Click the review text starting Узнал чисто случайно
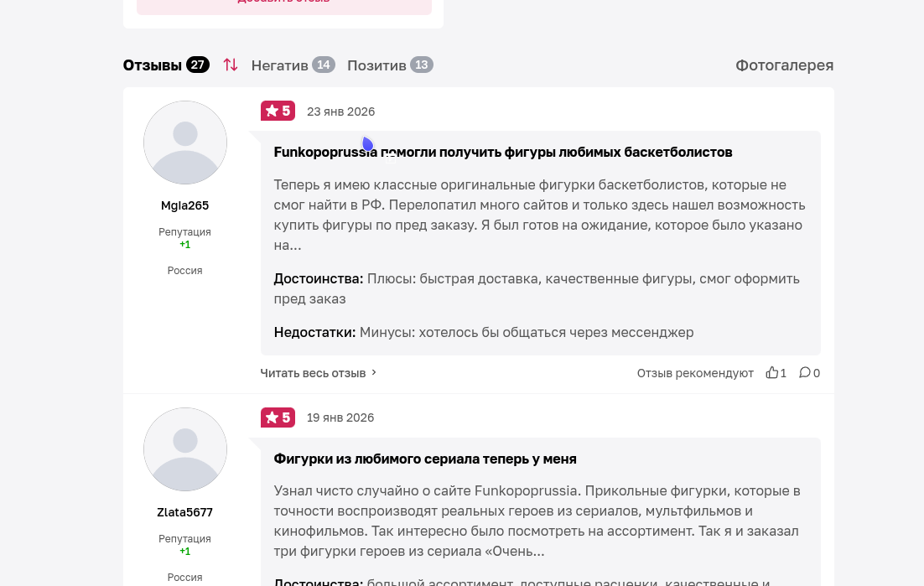924x586 pixels. (x=537, y=521)
